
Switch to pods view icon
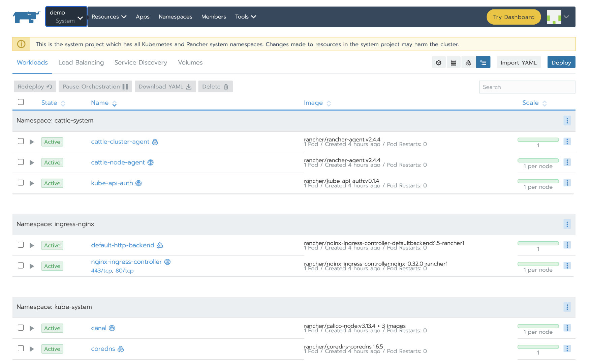[x=439, y=62]
